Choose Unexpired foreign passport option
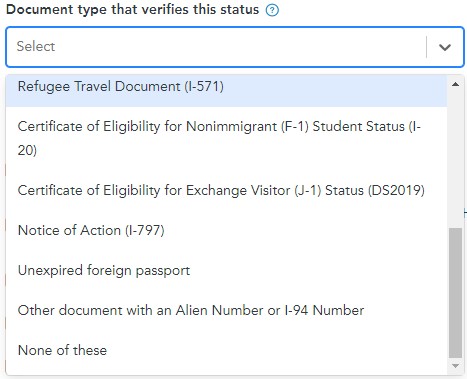 pos(226,270)
